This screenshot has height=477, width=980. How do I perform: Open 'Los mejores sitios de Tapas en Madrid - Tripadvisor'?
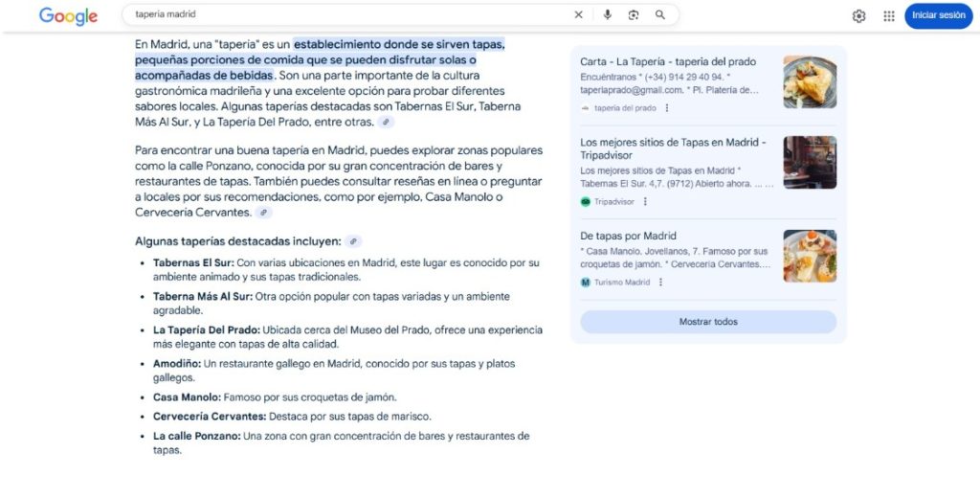pyautogui.click(x=673, y=148)
